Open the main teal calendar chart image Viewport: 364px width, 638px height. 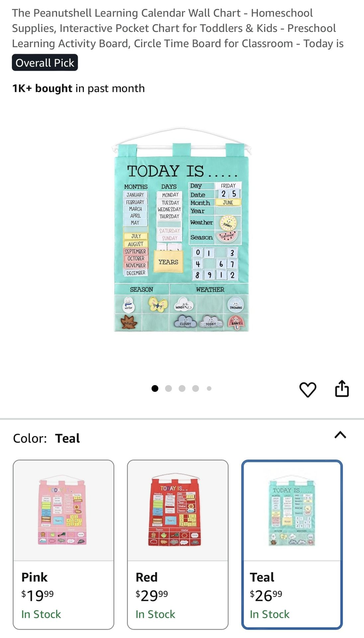click(182, 229)
